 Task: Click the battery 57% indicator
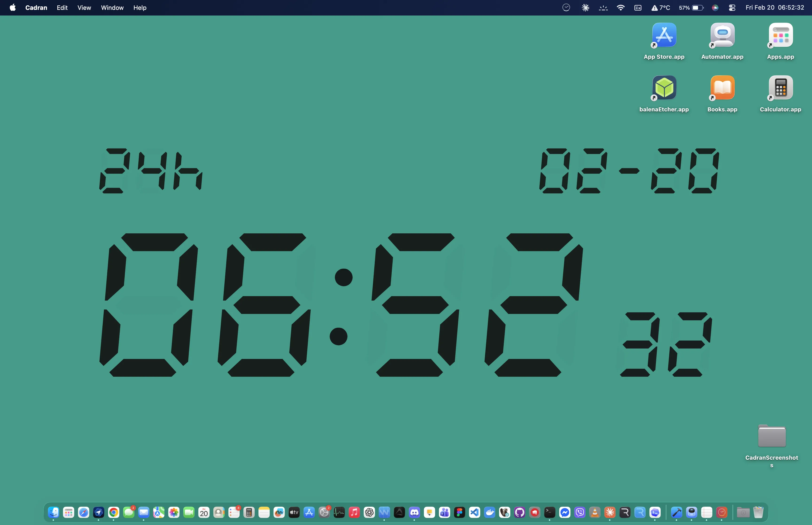[x=691, y=8]
